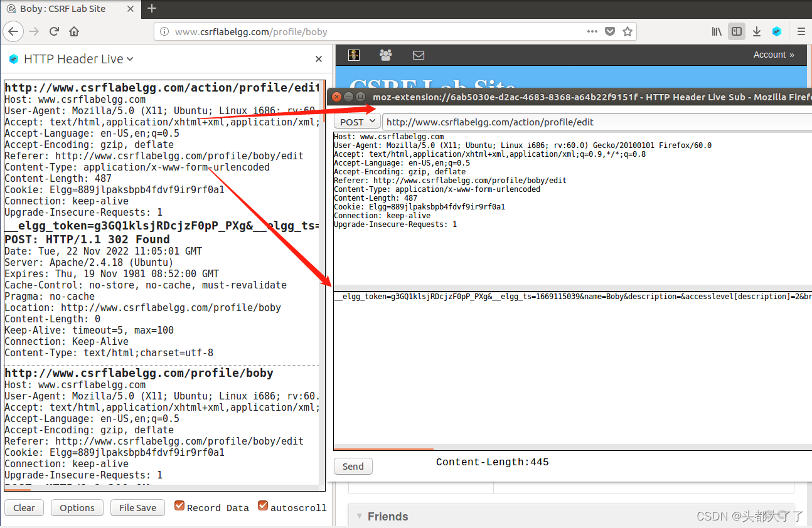Image resolution: width=812 pixels, height=528 pixels.
Task: Toggle the sidebar icon in the toolbar
Action: pyautogui.click(x=737, y=31)
